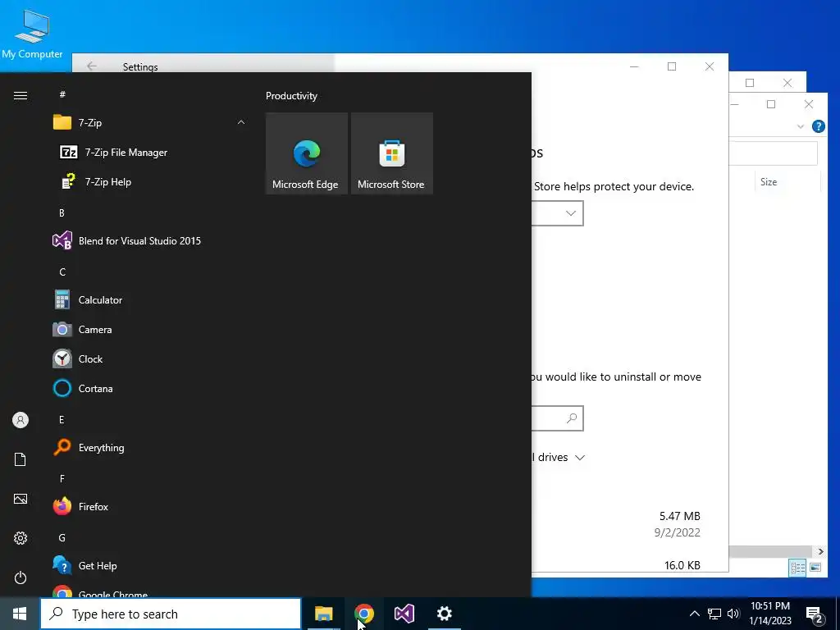Jump to letter # in app list
The width and height of the screenshot is (840, 630).
coord(62,95)
